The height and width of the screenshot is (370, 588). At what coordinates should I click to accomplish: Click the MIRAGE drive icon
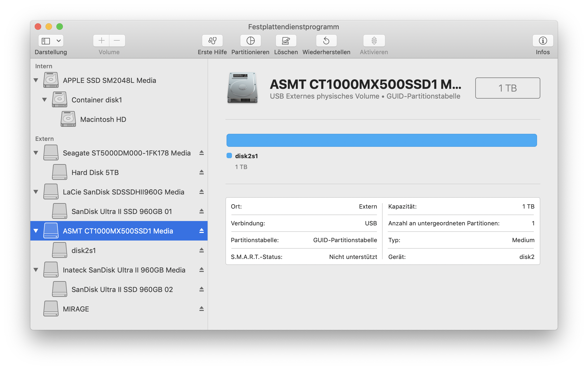click(51, 309)
